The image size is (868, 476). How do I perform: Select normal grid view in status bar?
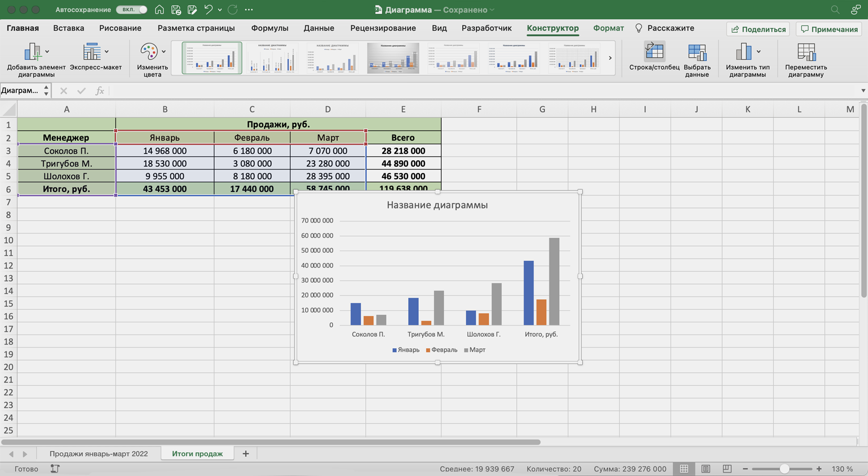pyautogui.click(x=684, y=469)
